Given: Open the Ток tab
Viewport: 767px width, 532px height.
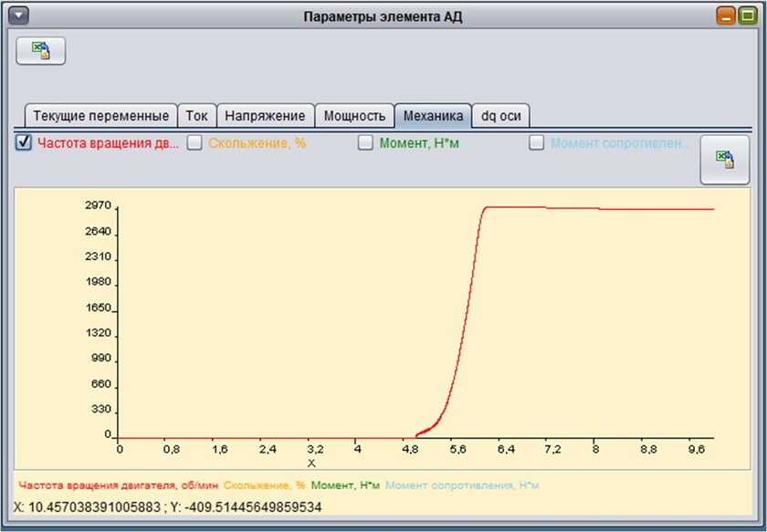Looking at the screenshot, I should pos(196,116).
